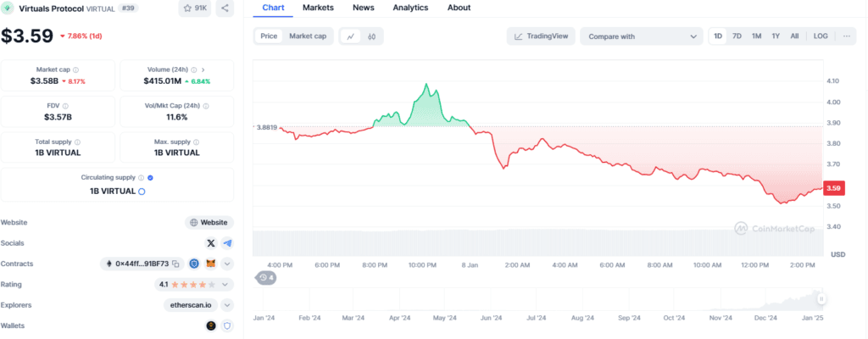The height and width of the screenshot is (339, 868).
Task: Select the 1D time range
Action: point(718,36)
